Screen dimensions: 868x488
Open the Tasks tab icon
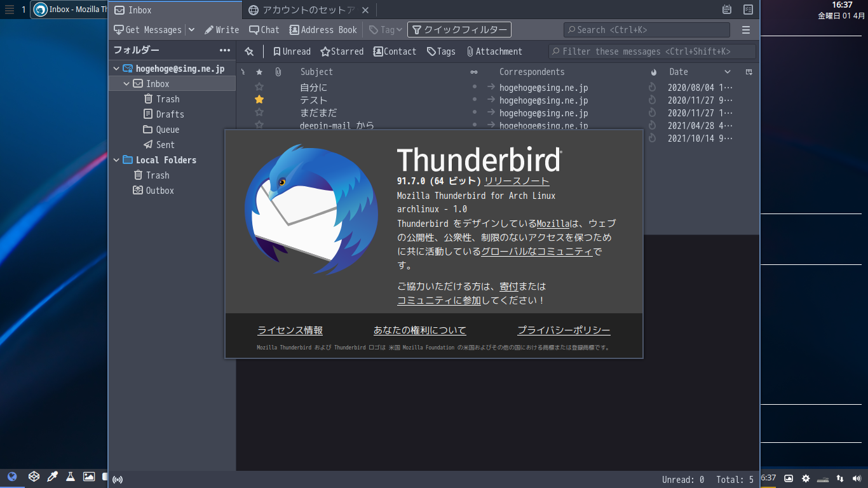(x=749, y=10)
